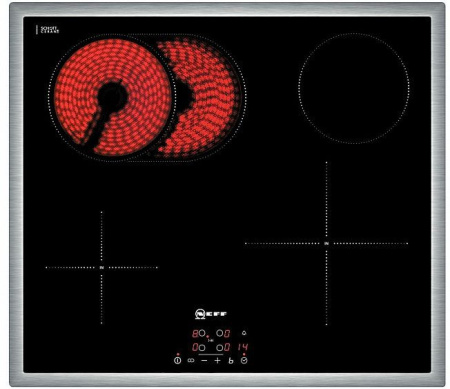Click the NEFF brand logo
Screen dimensions: 450x389
coord(210,314)
